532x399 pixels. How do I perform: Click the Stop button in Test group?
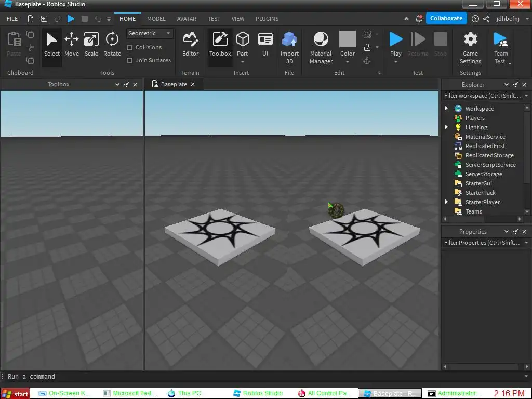pyautogui.click(x=441, y=44)
